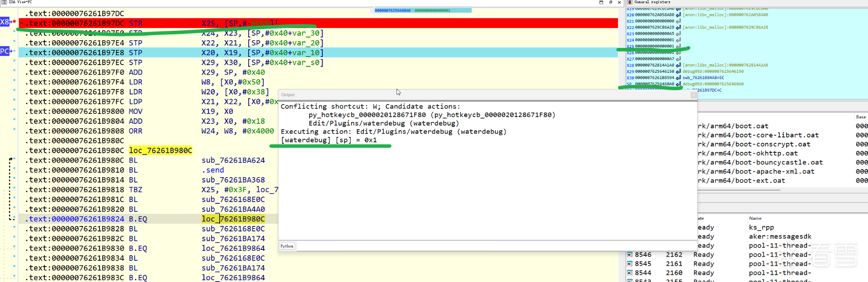Image resolution: width=868 pixels, height=282 pixels.
Task: Select the boot-apache-xml.oat module row
Action: (x=782, y=171)
